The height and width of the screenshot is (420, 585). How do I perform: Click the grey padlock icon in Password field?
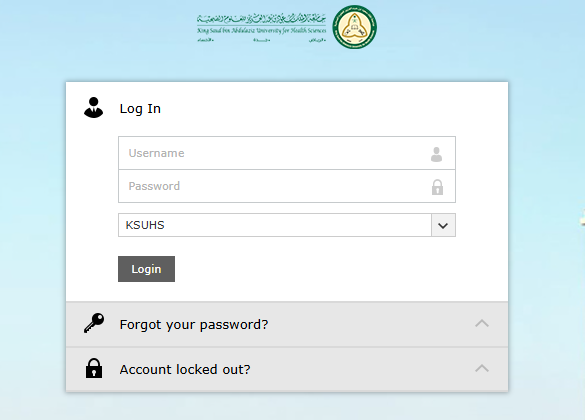click(x=437, y=187)
